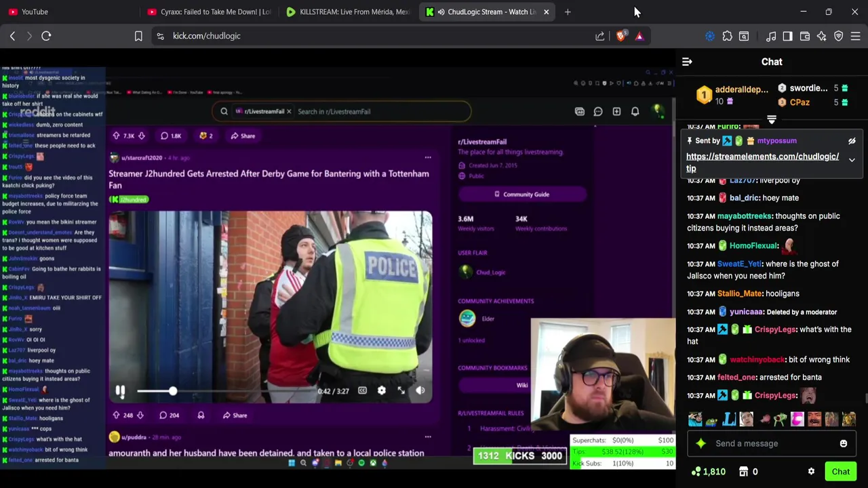
Task: Expand the gift leaderboard arrow
Action: 772,119
